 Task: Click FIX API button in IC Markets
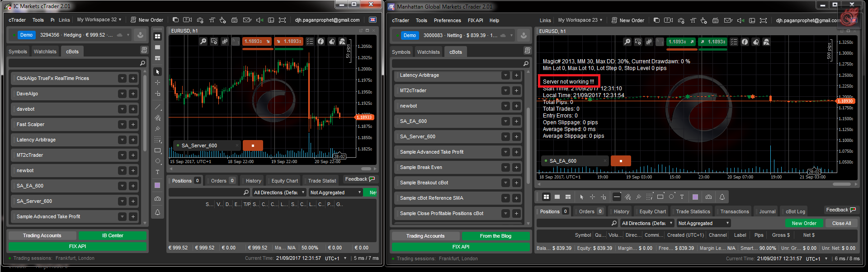tap(77, 246)
